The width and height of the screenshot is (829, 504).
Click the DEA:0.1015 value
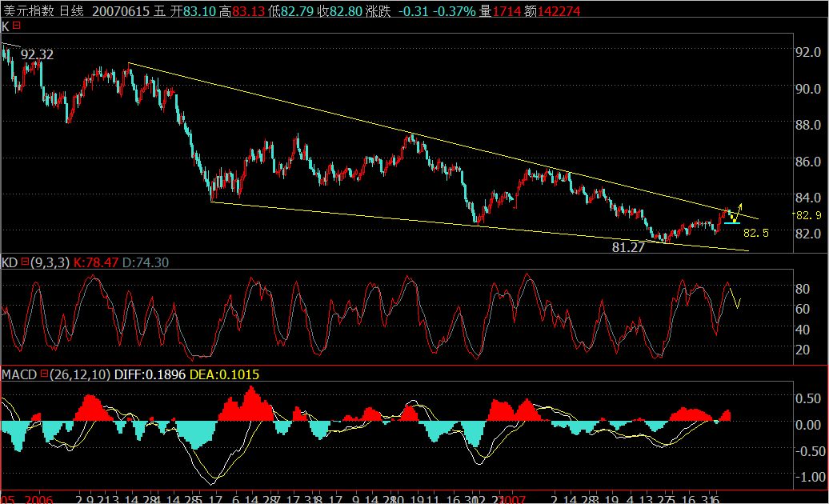tap(224, 374)
